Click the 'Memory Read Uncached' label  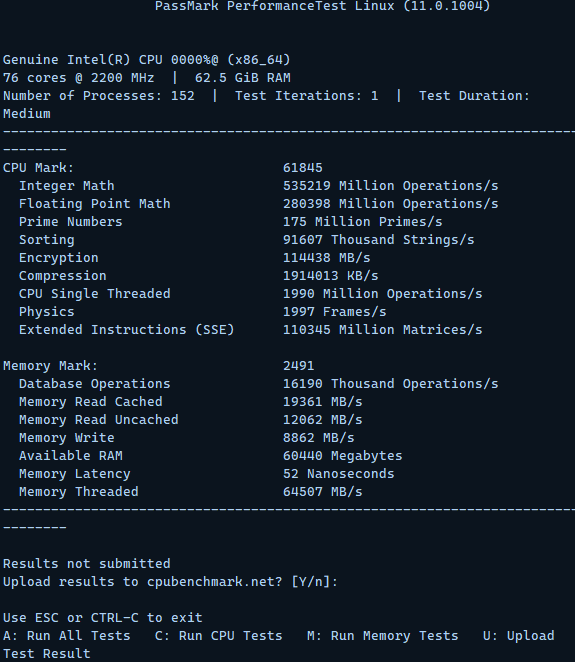pyautogui.click(x=99, y=420)
